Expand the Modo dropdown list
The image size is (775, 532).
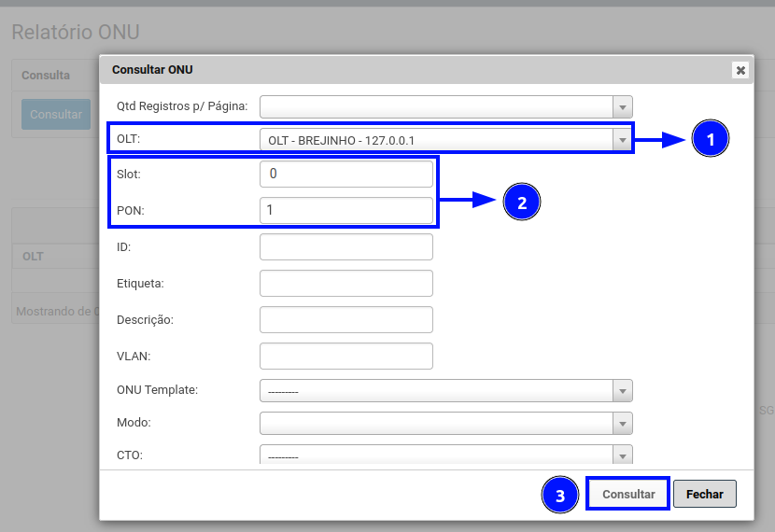click(445, 424)
